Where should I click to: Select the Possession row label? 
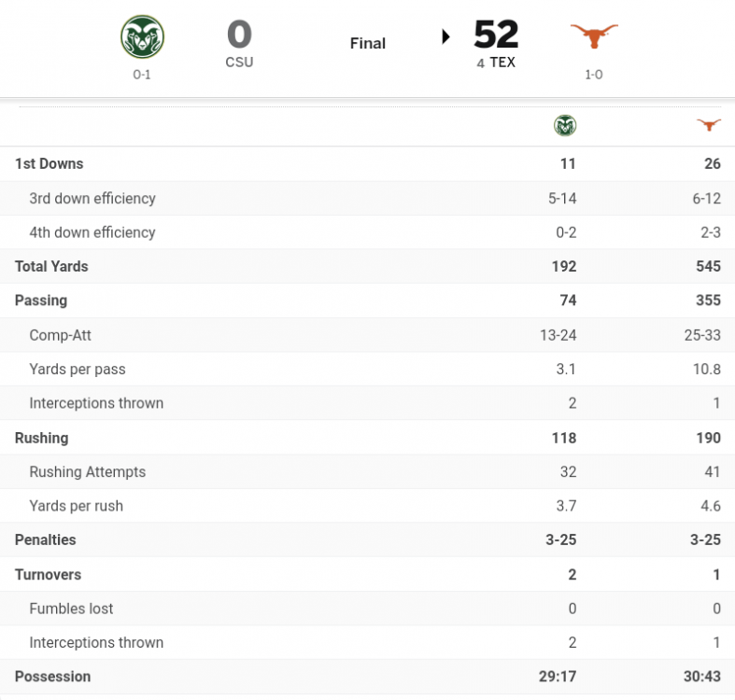52,677
